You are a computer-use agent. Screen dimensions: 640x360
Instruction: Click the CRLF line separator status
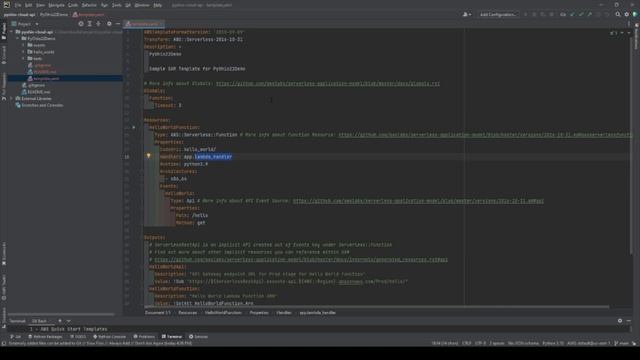tap(467, 343)
